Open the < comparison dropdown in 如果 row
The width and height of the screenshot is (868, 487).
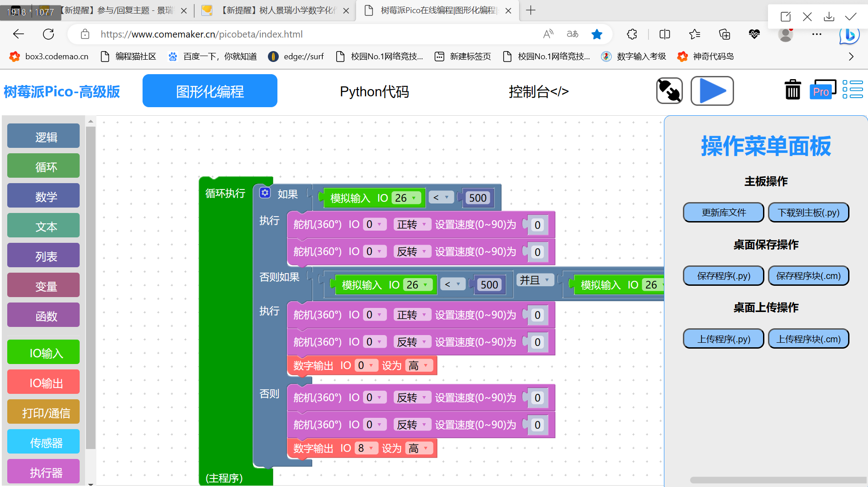[x=441, y=198]
